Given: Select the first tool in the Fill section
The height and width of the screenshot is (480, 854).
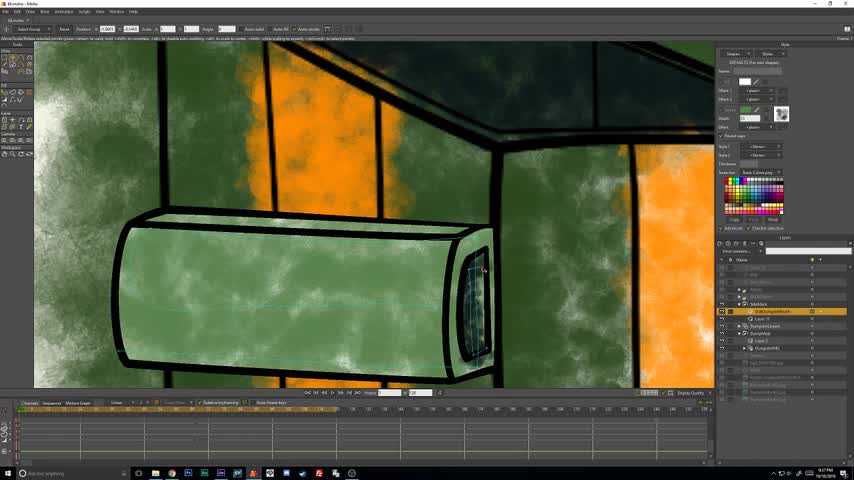Looking at the screenshot, I should (x=4, y=92).
